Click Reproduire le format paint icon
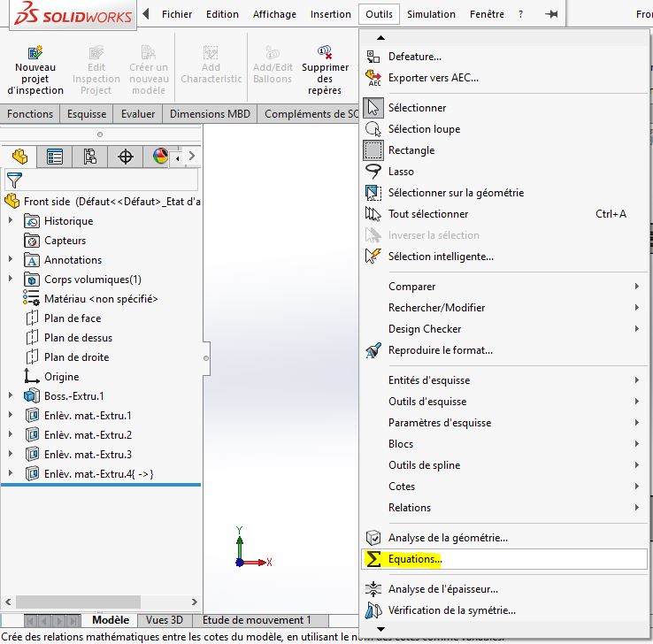The width and height of the screenshot is (653, 644). tap(373, 350)
